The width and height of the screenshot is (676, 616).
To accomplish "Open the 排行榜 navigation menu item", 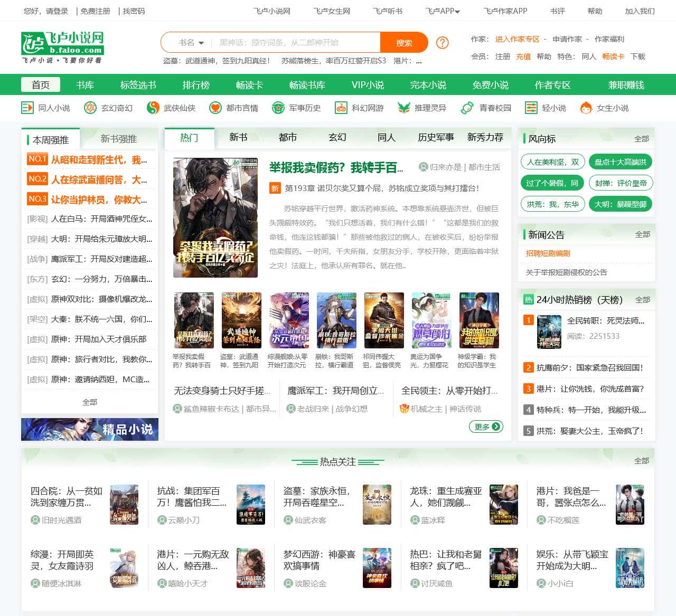I will 196,85.
